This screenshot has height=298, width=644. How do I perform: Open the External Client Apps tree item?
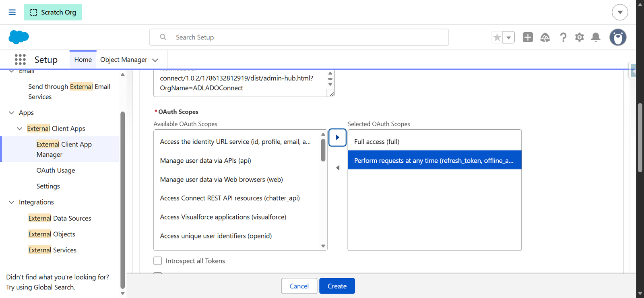(x=56, y=128)
